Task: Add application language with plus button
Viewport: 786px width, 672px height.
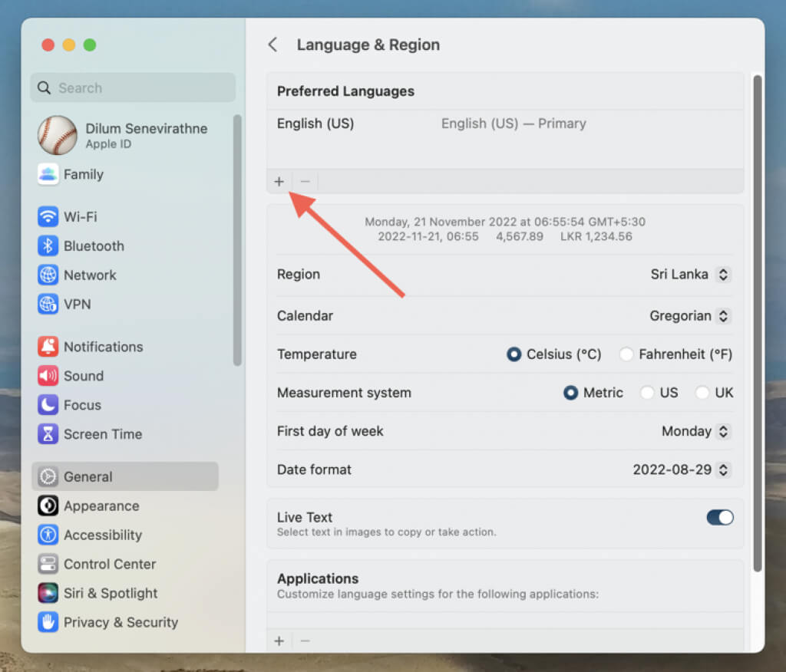Action: (279, 641)
